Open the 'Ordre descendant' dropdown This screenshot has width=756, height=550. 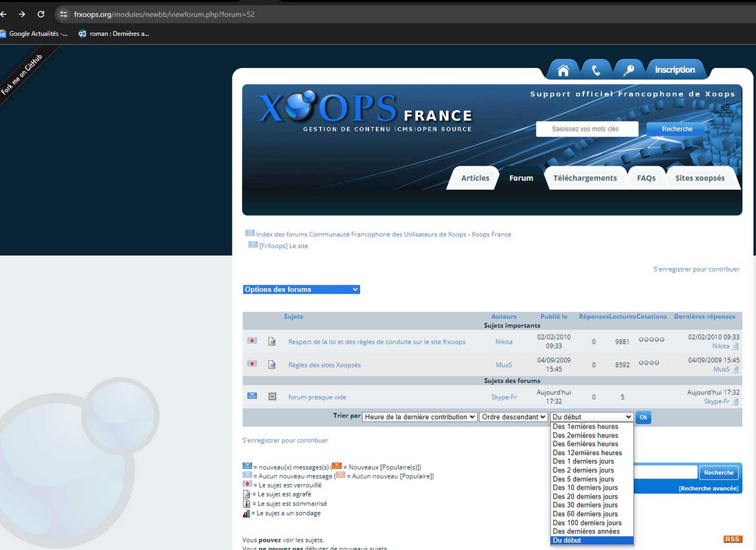click(513, 417)
